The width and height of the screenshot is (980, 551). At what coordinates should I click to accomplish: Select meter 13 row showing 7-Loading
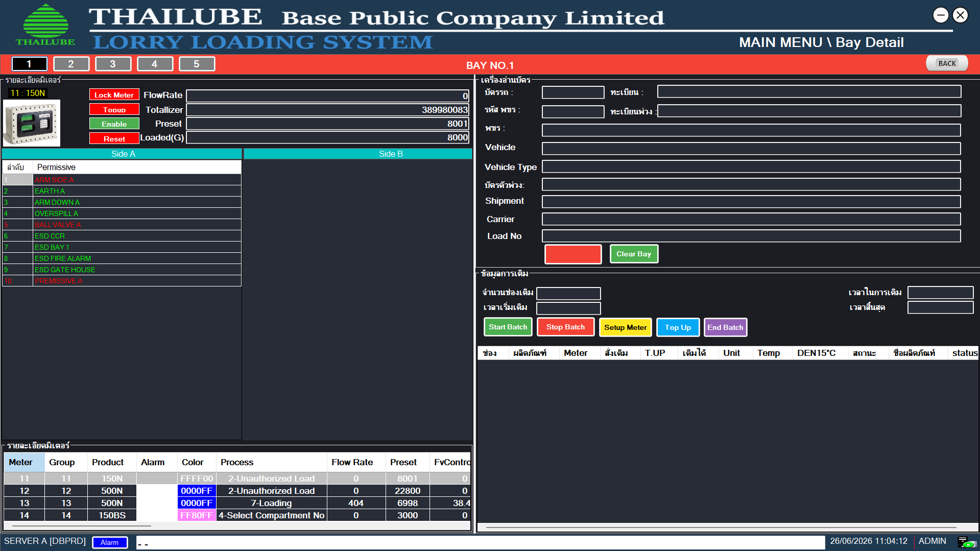pos(237,503)
